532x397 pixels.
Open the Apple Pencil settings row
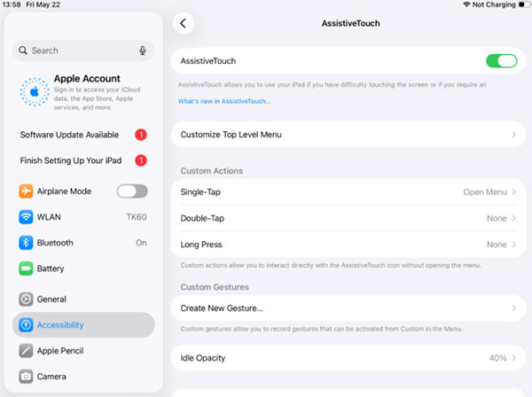point(83,351)
